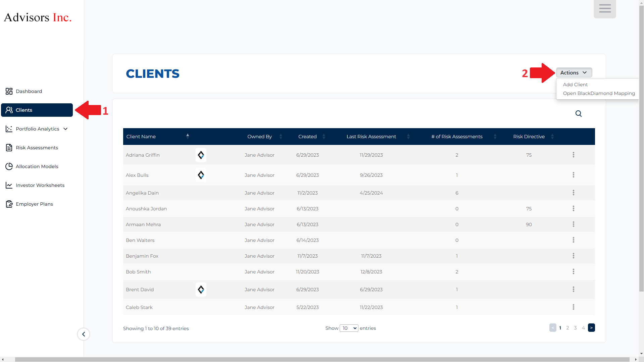Screen dimensions: 644x362
Task: Go to Risk Assessments page
Action: tap(37, 148)
